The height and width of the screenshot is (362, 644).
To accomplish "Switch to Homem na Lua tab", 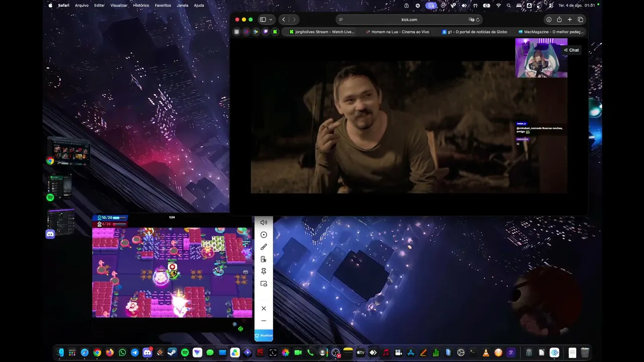I will click(x=397, y=32).
